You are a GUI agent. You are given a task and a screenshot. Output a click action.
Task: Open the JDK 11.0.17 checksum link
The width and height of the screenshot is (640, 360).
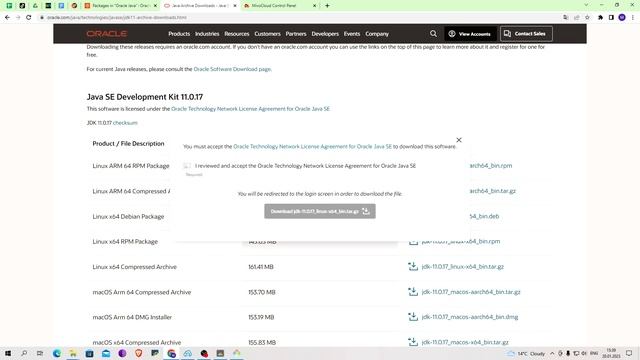pos(125,123)
